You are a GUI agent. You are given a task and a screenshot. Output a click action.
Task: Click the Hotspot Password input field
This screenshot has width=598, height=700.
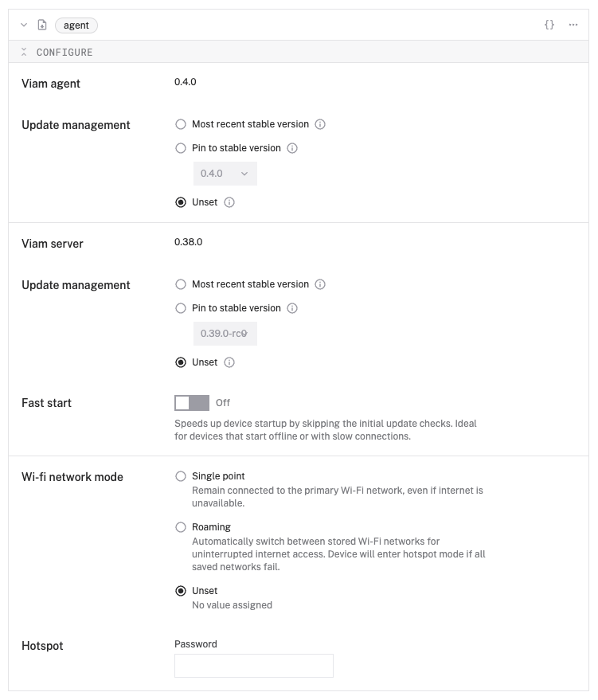point(253,666)
